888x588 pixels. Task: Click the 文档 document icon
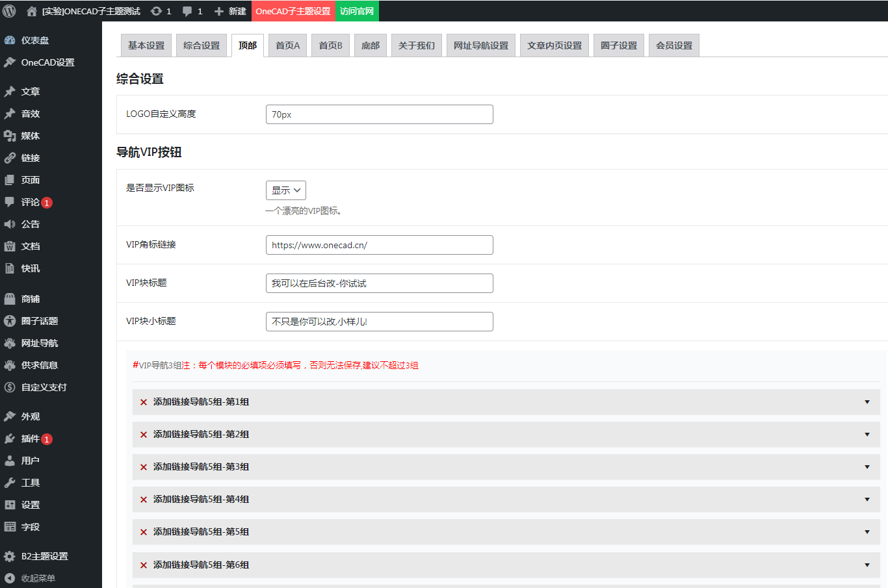pos(10,246)
